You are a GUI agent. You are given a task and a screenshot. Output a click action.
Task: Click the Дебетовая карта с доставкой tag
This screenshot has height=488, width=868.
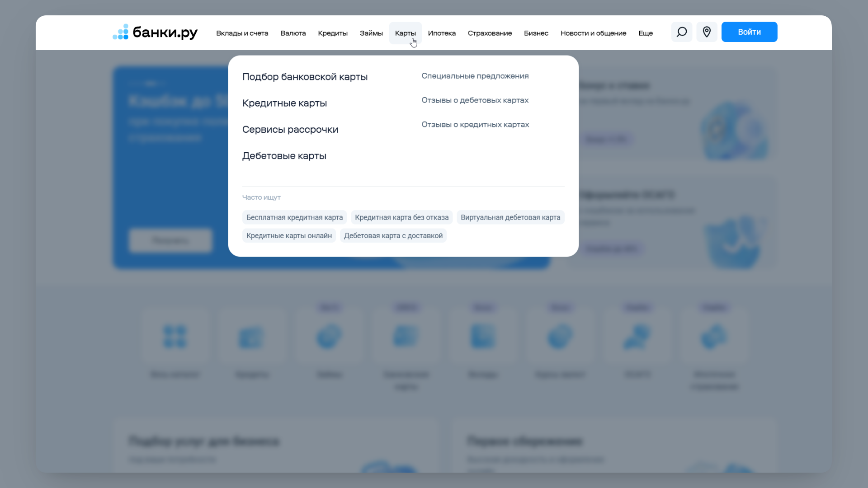(x=393, y=236)
